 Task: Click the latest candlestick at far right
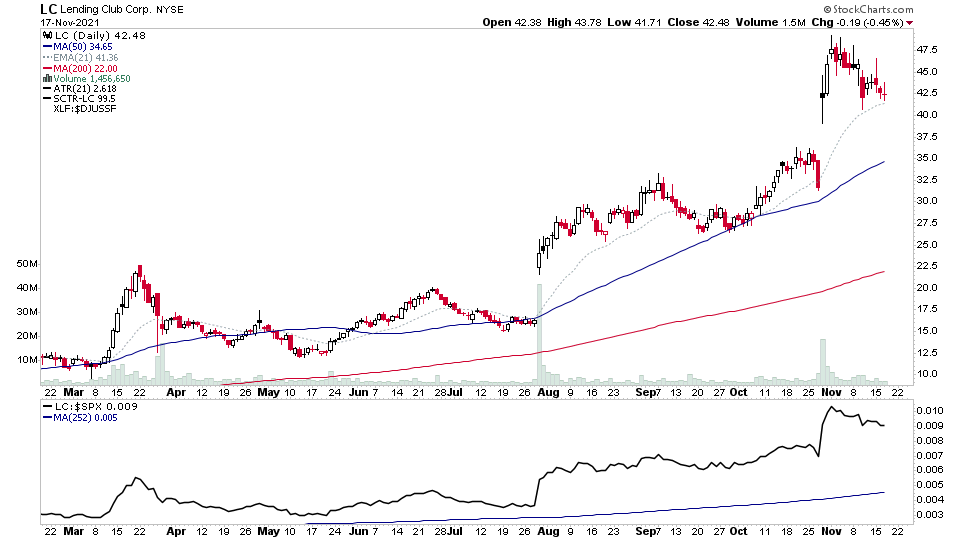click(x=884, y=92)
